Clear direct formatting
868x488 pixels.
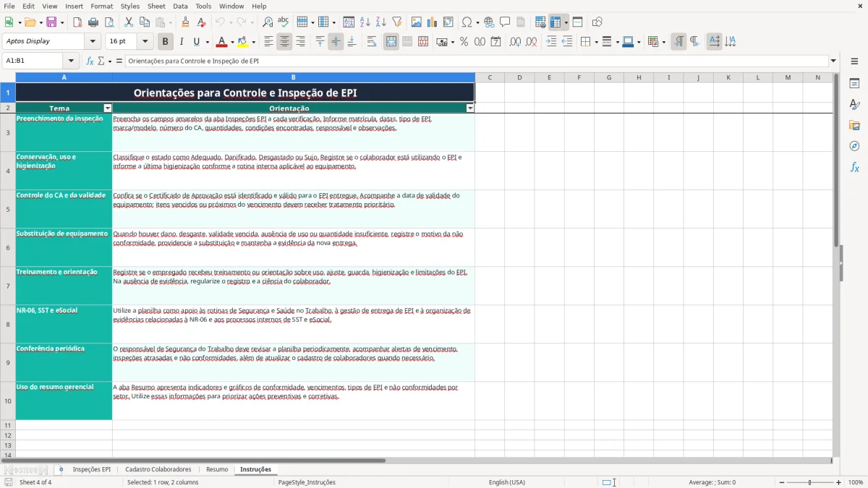[x=202, y=22]
